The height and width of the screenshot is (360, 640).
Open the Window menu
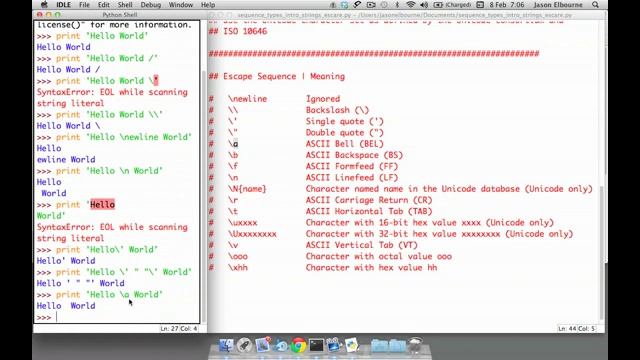(x=181, y=5)
